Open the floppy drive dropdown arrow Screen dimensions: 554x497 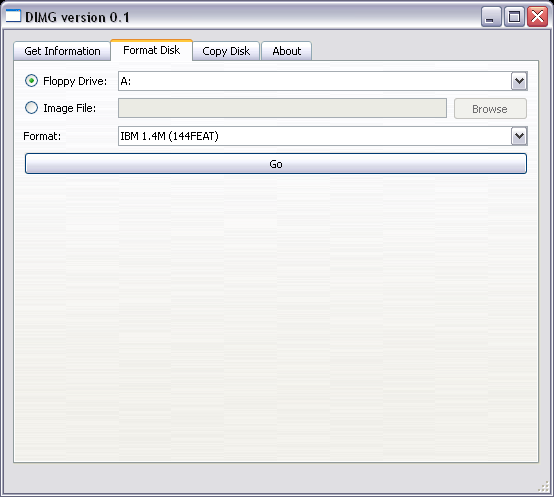tap(519, 81)
